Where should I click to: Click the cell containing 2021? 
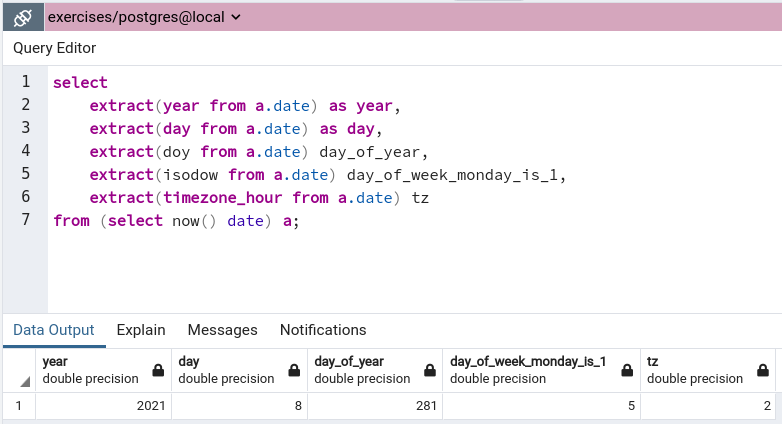(104, 407)
